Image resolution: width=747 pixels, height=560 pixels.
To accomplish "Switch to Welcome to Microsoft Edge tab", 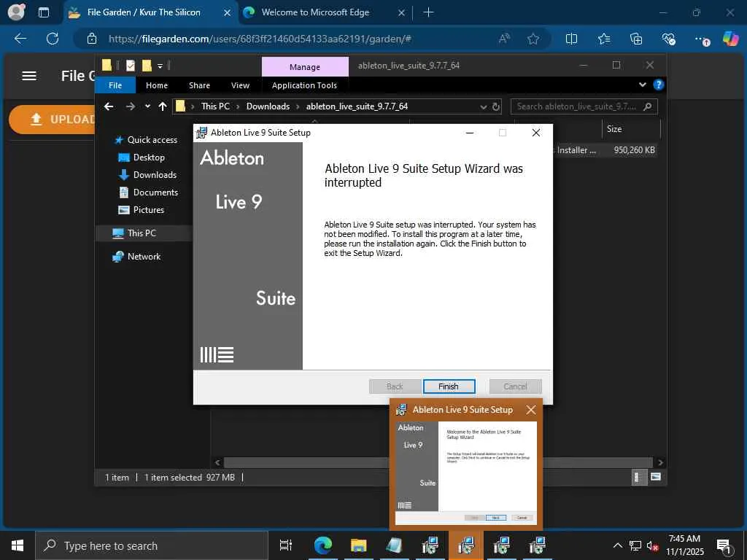I will [324, 12].
